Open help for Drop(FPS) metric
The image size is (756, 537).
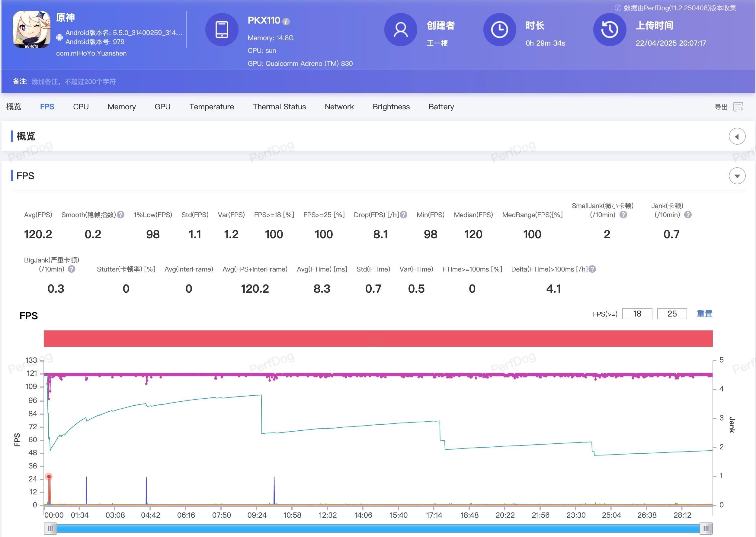tap(403, 215)
